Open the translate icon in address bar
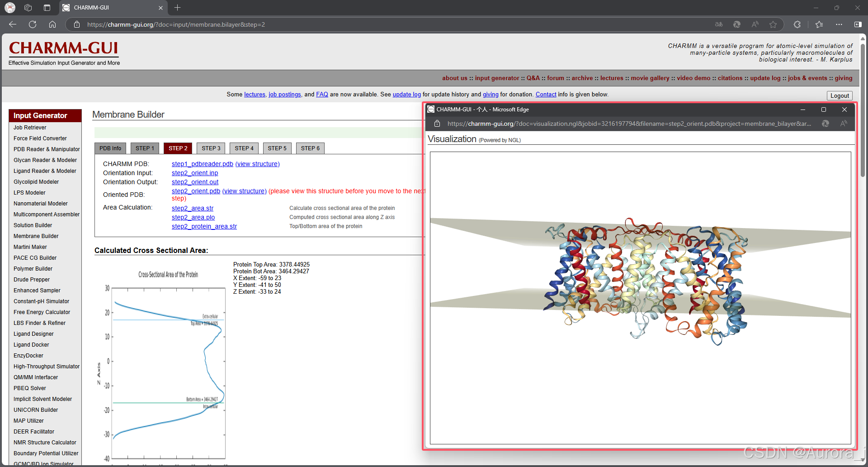868x467 pixels. point(719,24)
